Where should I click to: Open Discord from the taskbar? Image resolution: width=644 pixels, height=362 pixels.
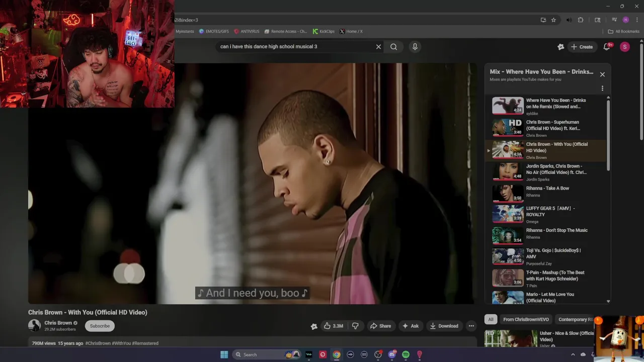392,354
